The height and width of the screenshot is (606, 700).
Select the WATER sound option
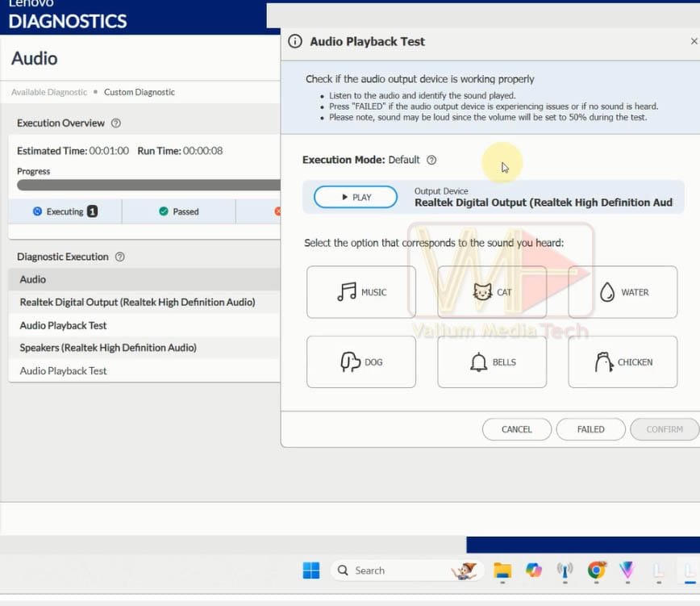point(623,292)
